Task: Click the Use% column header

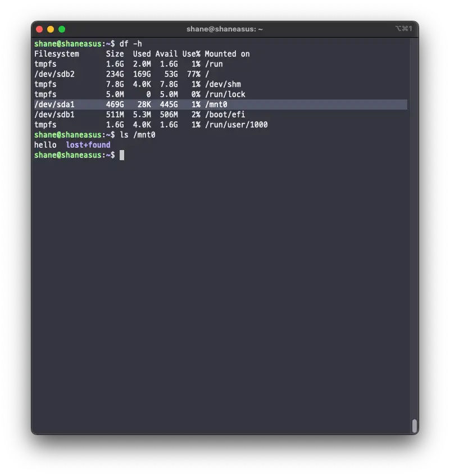Action: coord(191,54)
